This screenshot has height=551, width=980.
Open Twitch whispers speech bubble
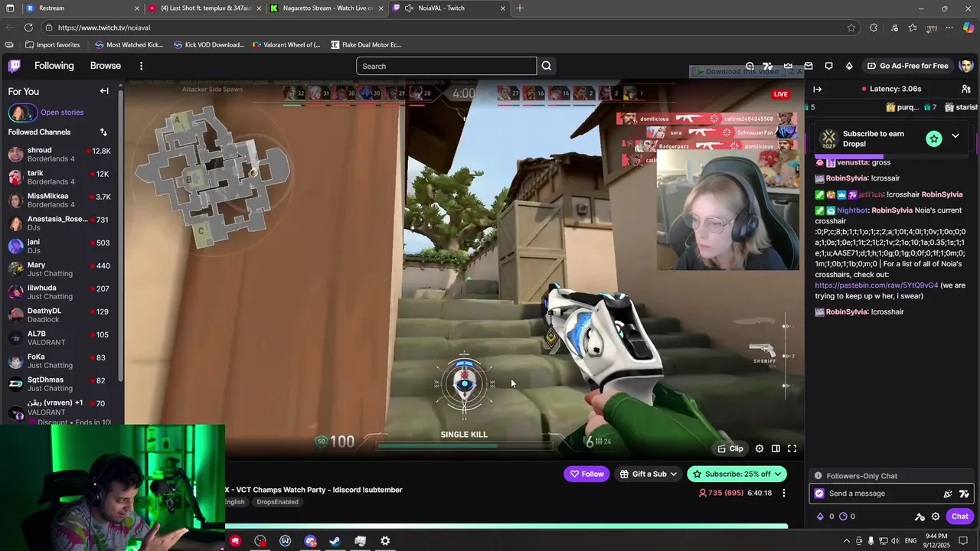(829, 66)
